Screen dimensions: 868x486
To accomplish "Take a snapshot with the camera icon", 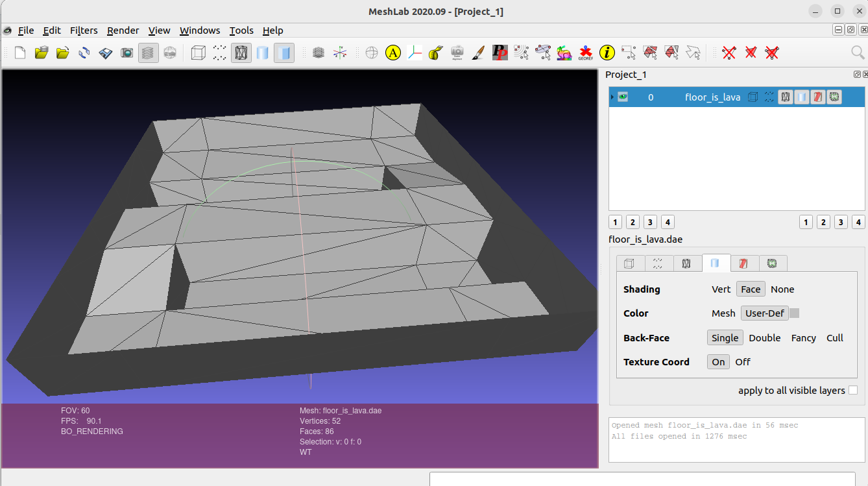I will [127, 53].
